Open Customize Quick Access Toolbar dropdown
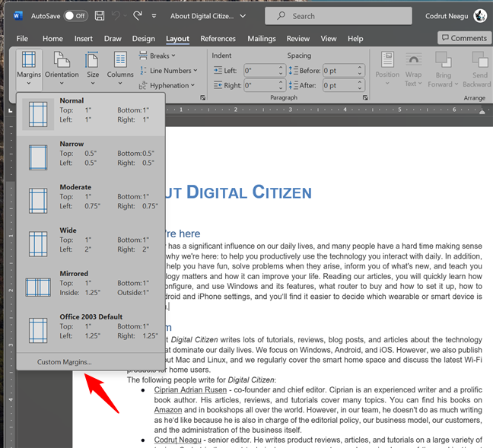493x448 pixels. pyautogui.click(x=154, y=16)
